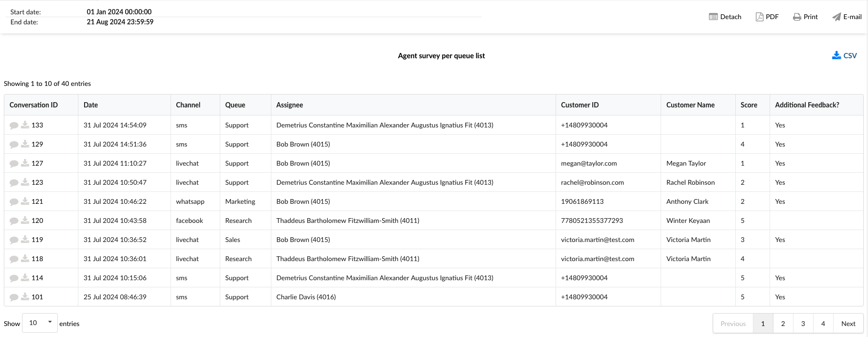Image resolution: width=868 pixels, height=337 pixels.
Task: Detach the report window
Action: (725, 17)
